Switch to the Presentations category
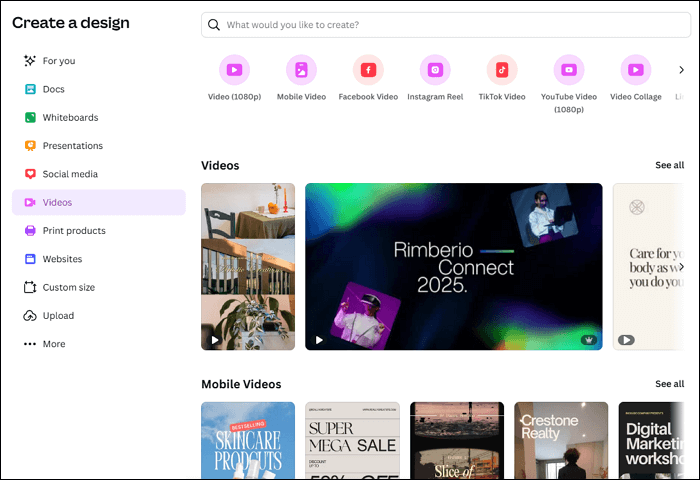The image size is (700, 480). 72,146
